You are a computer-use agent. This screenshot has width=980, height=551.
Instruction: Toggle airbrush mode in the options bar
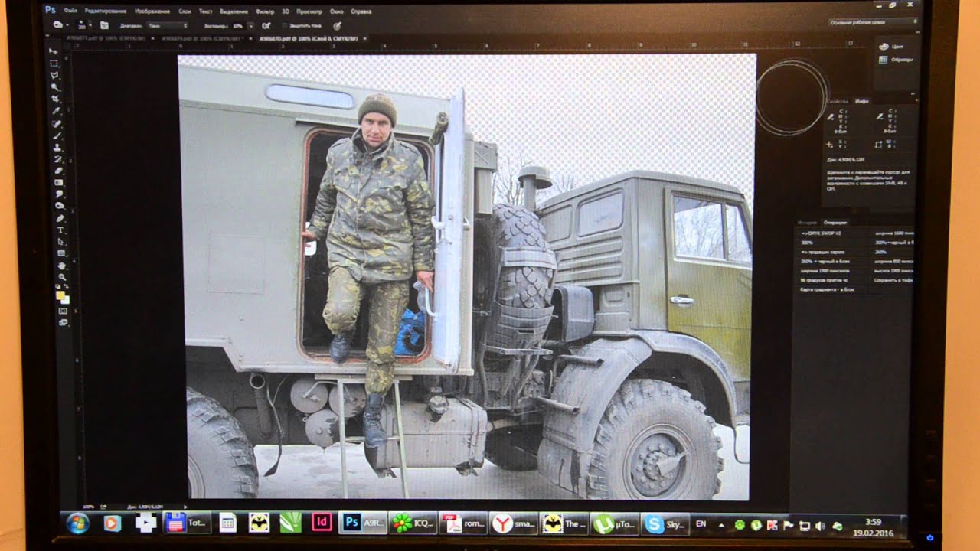tap(266, 25)
